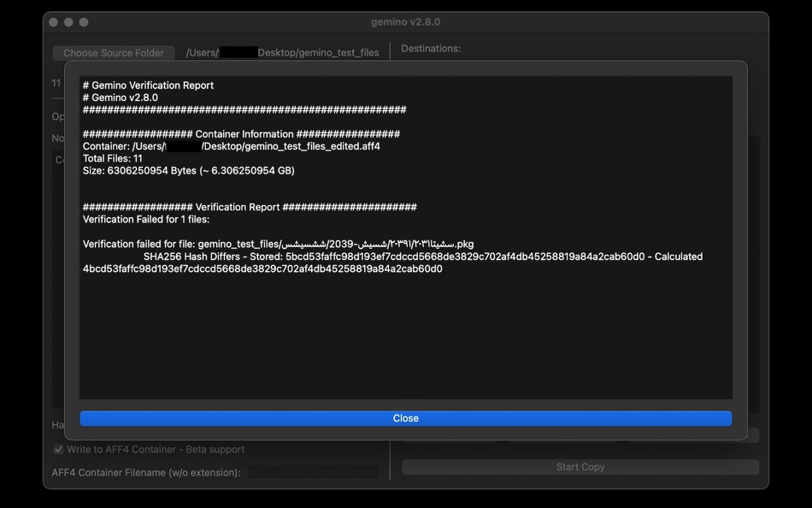Click the "# Gemino Verification Report" heading line
812x508 pixels.
click(148, 85)
